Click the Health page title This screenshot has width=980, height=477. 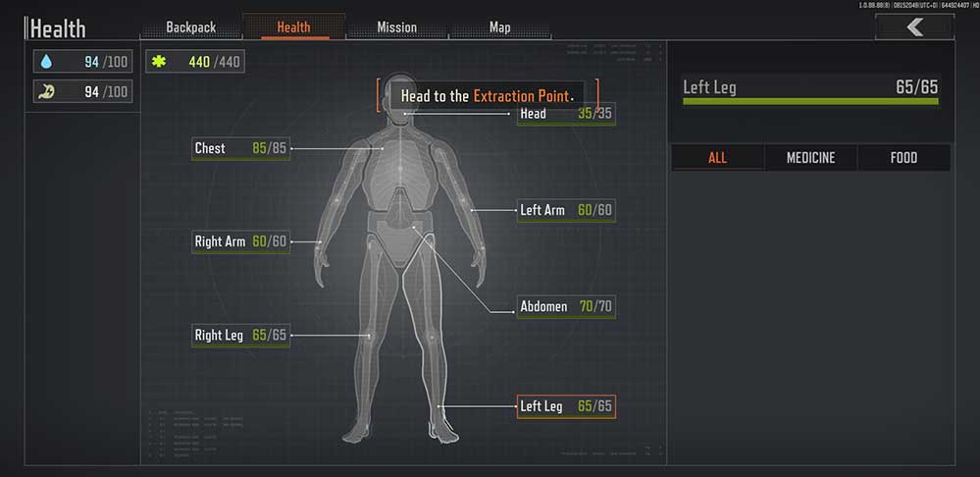(x=58, y=28)
